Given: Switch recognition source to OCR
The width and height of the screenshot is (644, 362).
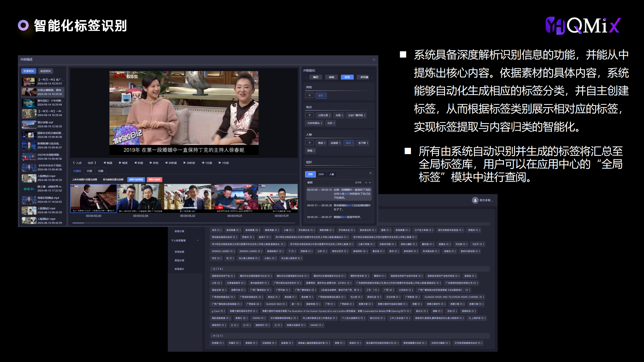Looking at the screenshot, I should tap(321, 174).
